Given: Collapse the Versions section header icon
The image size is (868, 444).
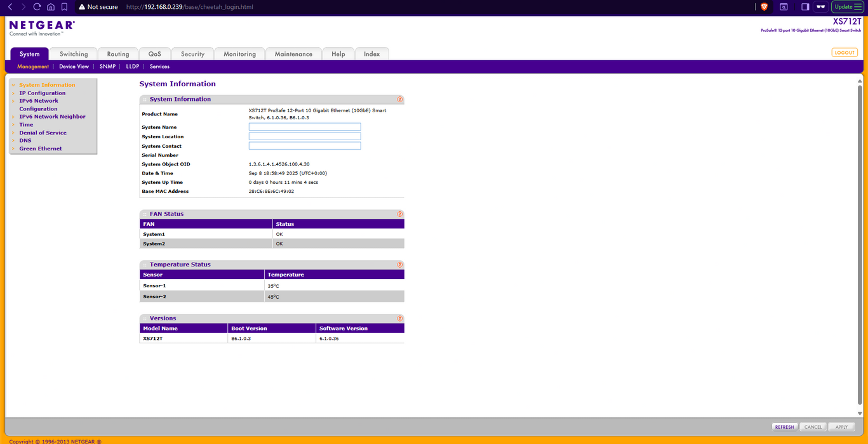Looking at the screenshot, I should tap(145, 318).
